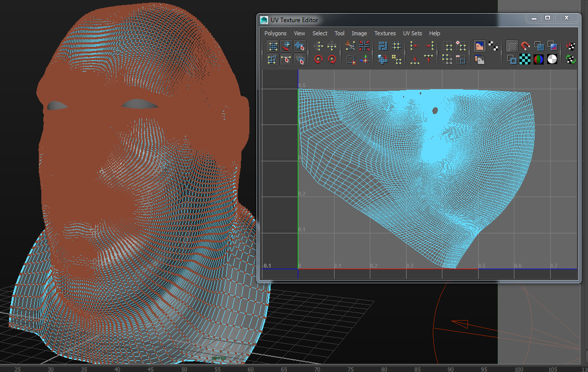Open the Textures menu
This screenshot has width=588, height=372.
[x=385, y=33]
